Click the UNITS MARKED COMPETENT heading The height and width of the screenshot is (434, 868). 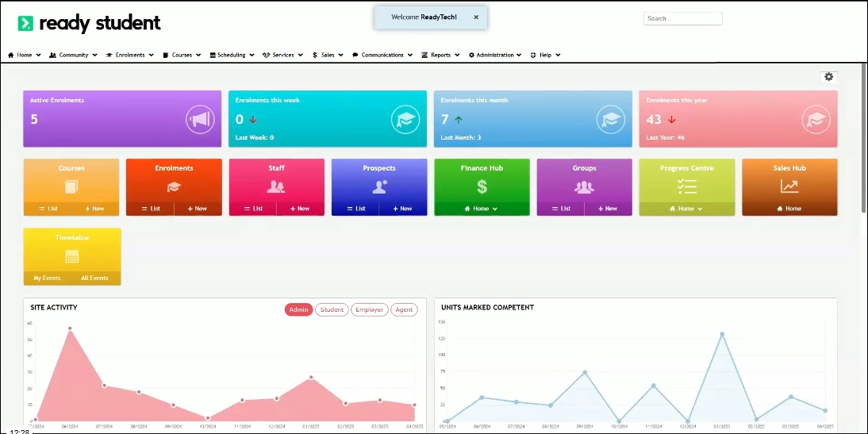point(488,307)
